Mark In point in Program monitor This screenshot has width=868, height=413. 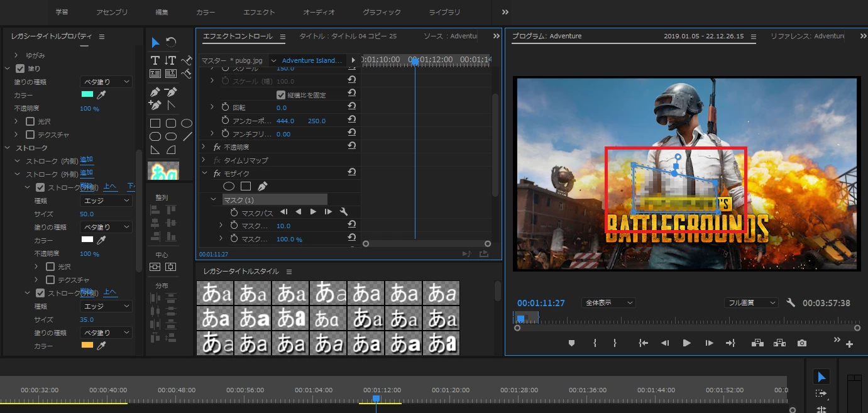tap(595, 343)
